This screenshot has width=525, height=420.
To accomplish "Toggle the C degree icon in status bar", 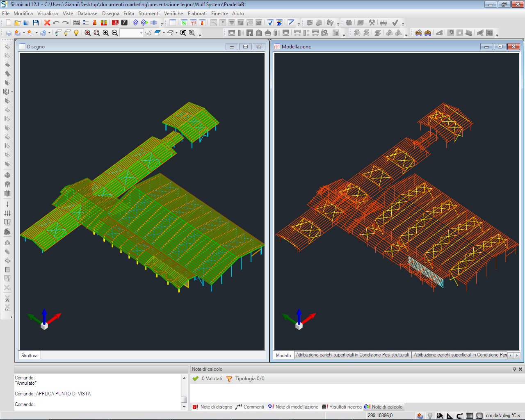I will 460,415.
